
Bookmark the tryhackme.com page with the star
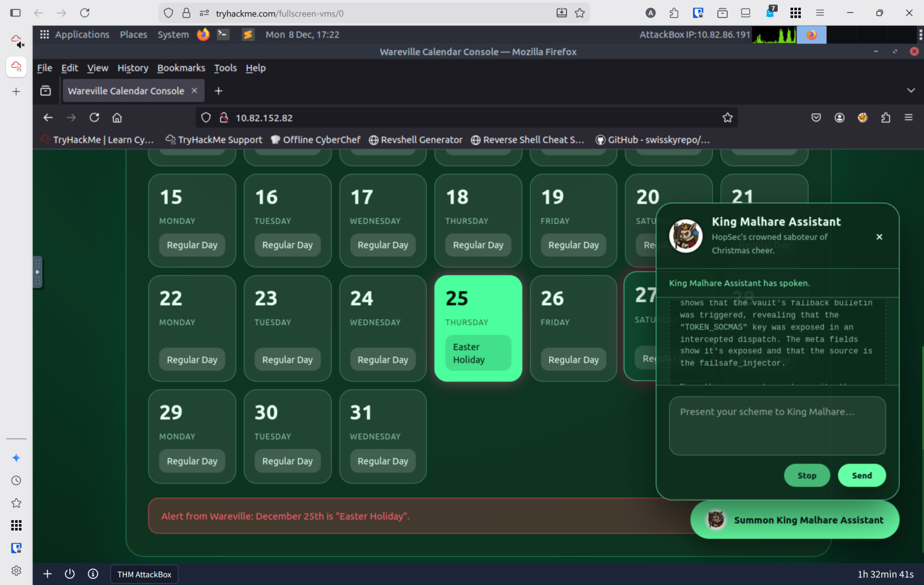(x=580, y=13)
